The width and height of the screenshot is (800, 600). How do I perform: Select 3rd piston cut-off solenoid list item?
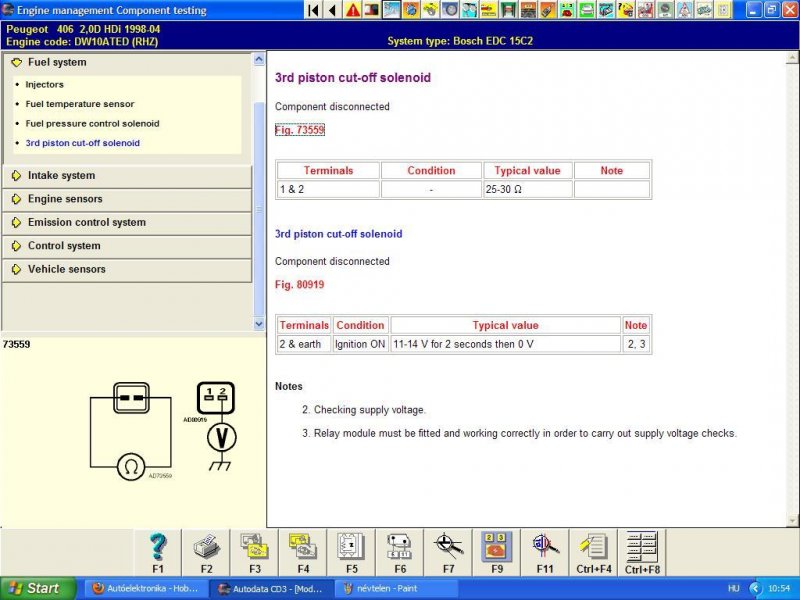83,143
